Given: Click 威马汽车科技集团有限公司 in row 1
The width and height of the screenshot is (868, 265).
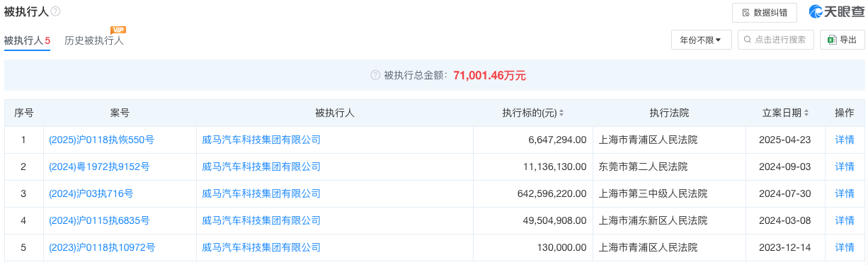Looking at the screenshot, I should tap(261, 140).
